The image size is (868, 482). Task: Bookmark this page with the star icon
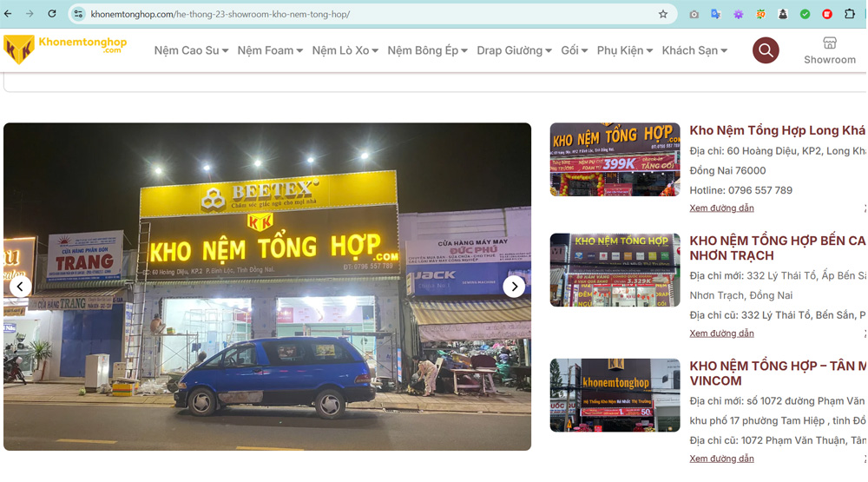663,14
